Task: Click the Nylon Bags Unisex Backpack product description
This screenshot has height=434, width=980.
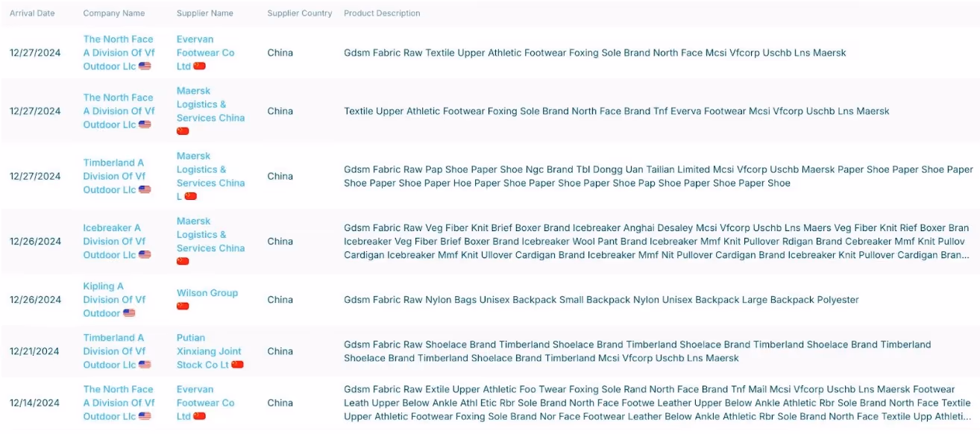Action: coord(601,300)
